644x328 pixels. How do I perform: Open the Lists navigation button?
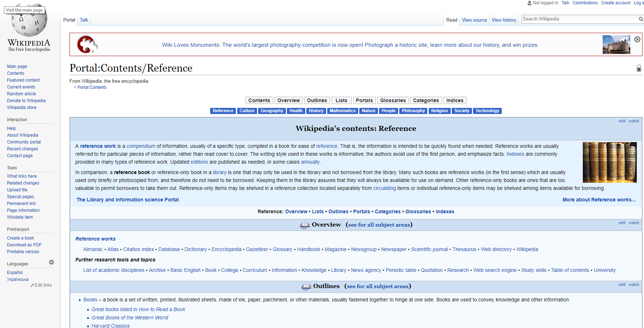pyautogui.click(x=341, y=100)
